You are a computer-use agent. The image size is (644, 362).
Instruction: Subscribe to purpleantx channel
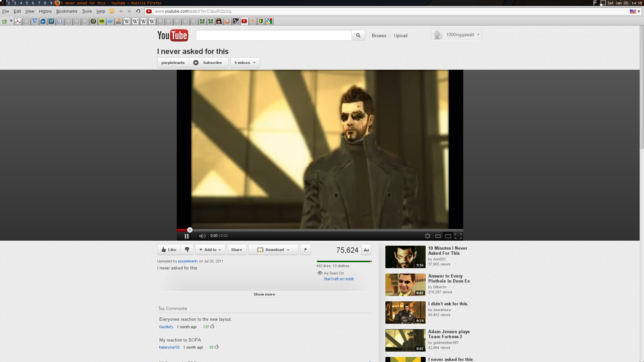point(209,63)
